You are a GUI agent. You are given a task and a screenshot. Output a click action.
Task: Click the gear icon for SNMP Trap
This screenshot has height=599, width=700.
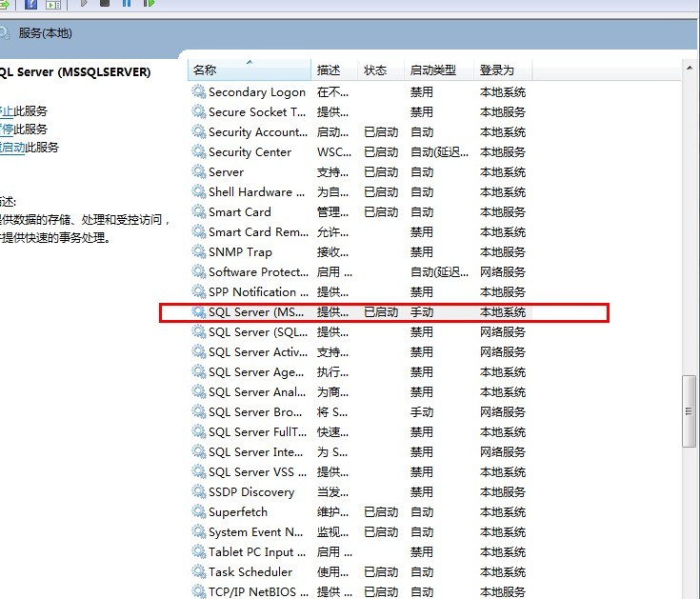click(x=199, y=252)
